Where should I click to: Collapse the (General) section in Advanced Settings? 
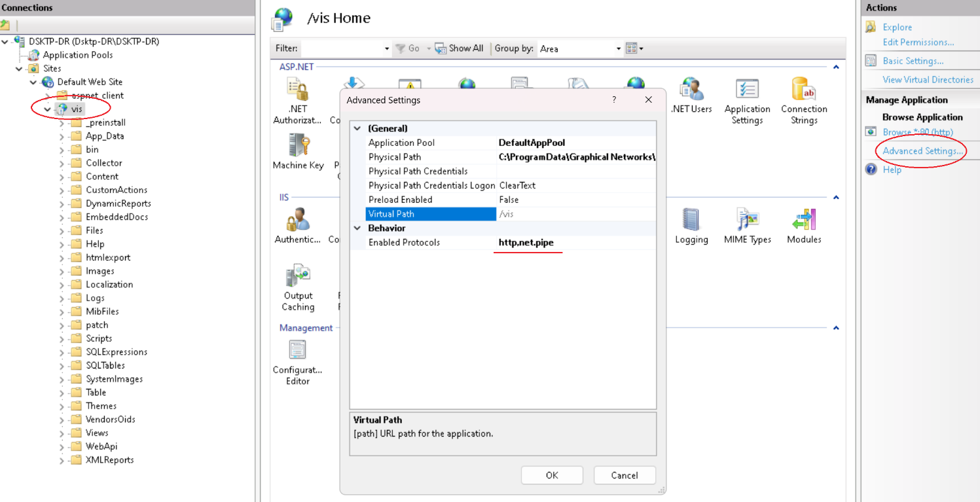click(x=357, y=129)
